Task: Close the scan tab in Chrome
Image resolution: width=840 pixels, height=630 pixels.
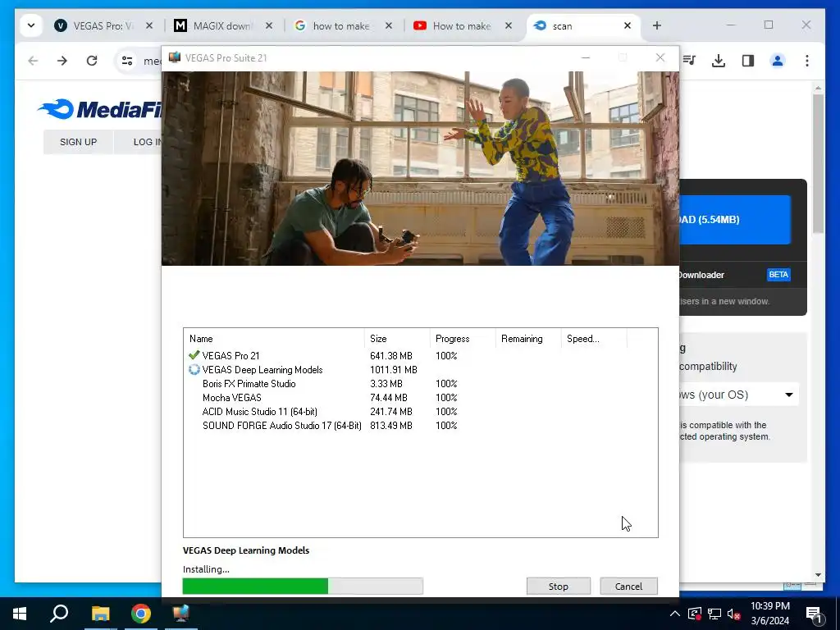Action: [628, 25]
